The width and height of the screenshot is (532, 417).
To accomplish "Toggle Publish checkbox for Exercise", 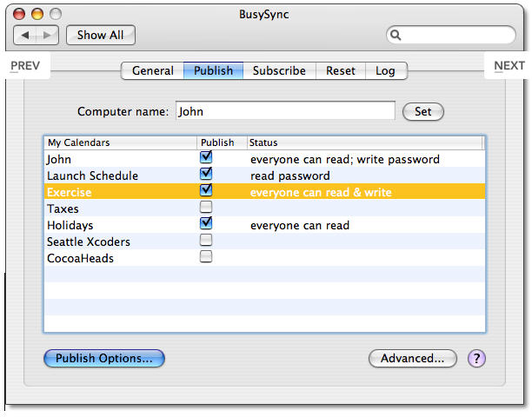I will (x=206, y=190).
